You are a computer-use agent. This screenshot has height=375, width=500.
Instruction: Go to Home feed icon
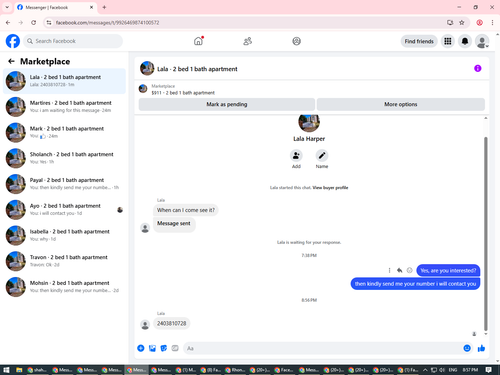tap(198, 41)
